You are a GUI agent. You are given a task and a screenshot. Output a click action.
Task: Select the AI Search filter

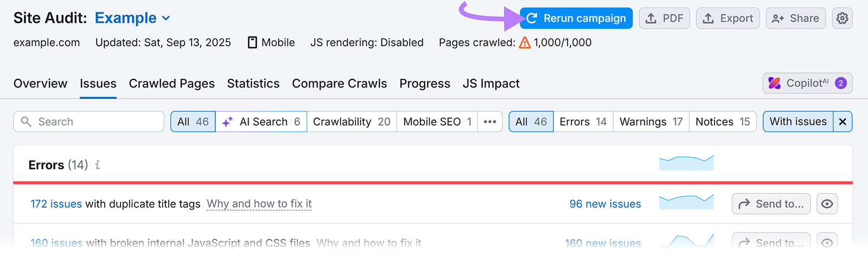(x=261, y=122)
